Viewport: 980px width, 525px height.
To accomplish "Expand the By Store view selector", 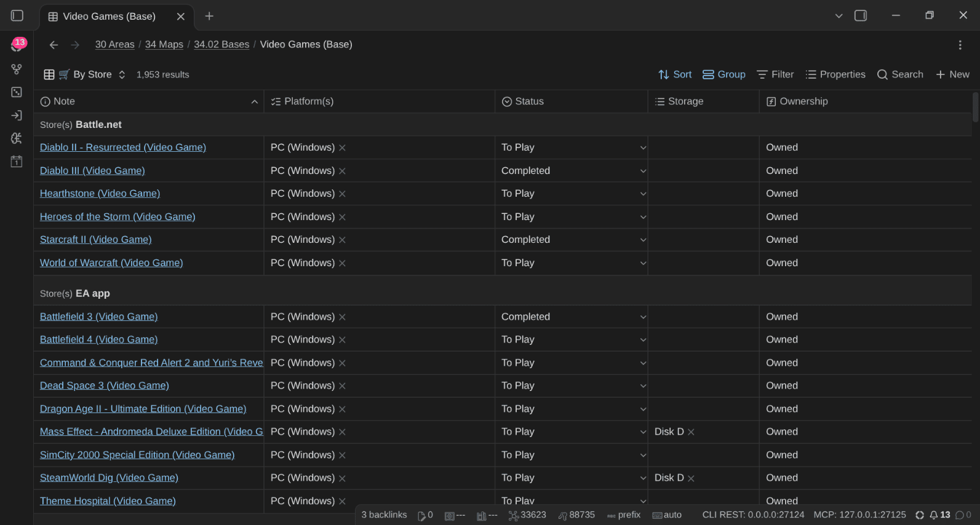I will tap(85, 74).
